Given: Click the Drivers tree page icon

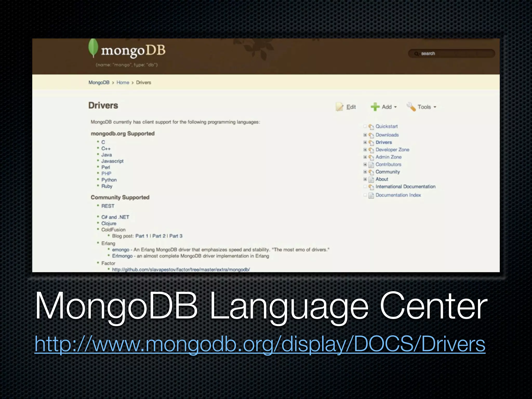Looking at the screenshot, I should click(x=371, y=143).
